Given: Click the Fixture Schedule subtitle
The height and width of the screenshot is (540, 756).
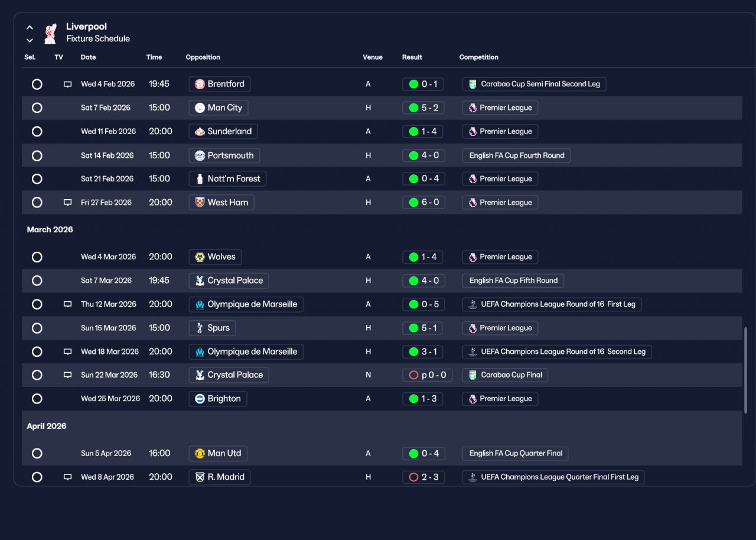Looking at the screenshot, I should 98,39.
